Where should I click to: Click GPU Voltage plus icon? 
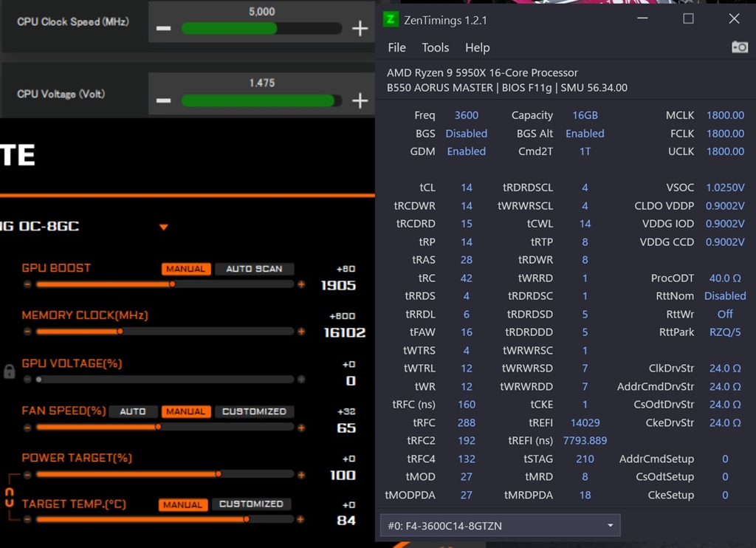(301, 380)
